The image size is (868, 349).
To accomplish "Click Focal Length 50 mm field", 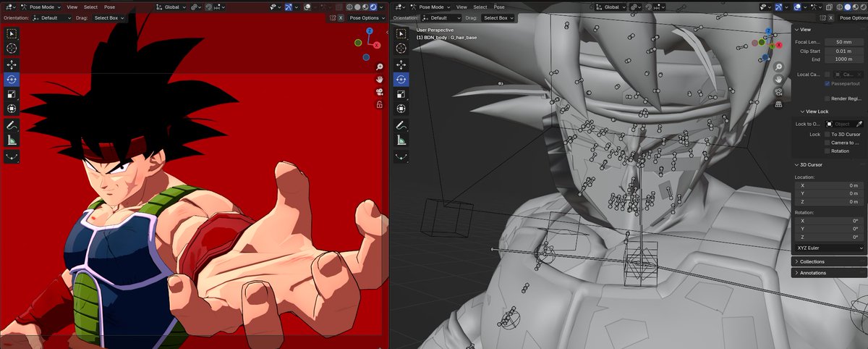I will (x=844, y=42).
